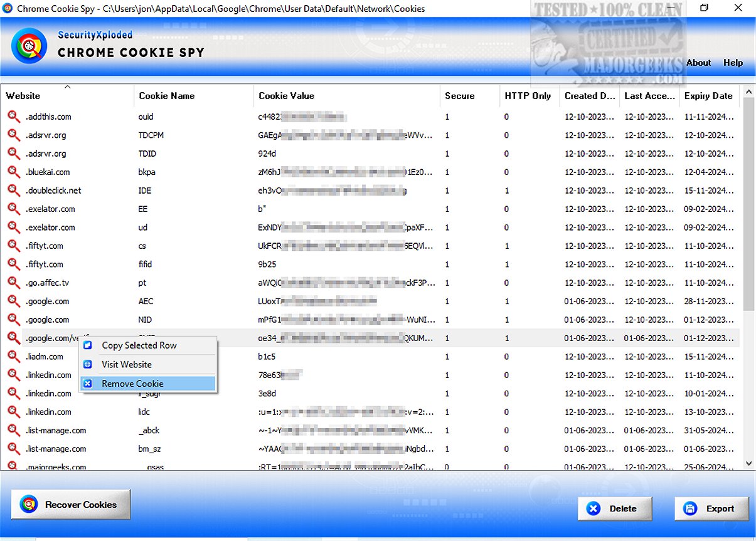Image resolution: width=756 pixels, height=541 pixels.
Task: Click the globe icon next to Visit Website
Action: [88, 364]
